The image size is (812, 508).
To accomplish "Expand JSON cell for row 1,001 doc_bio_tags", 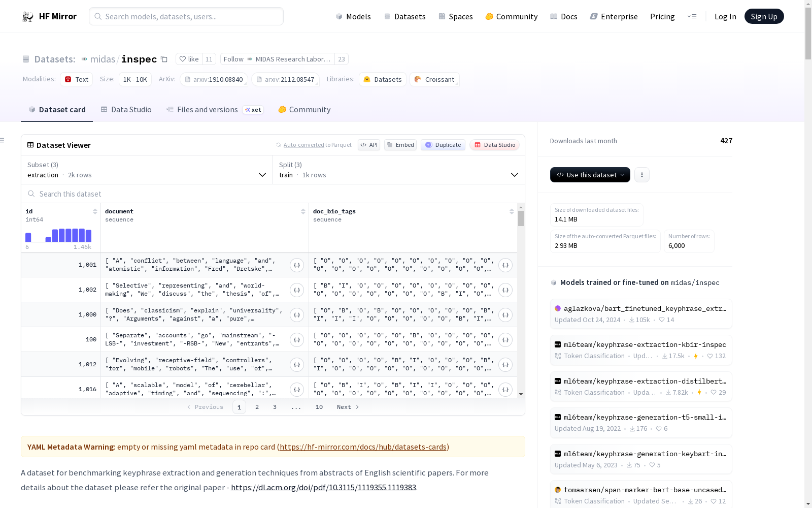I will point(505,265).
